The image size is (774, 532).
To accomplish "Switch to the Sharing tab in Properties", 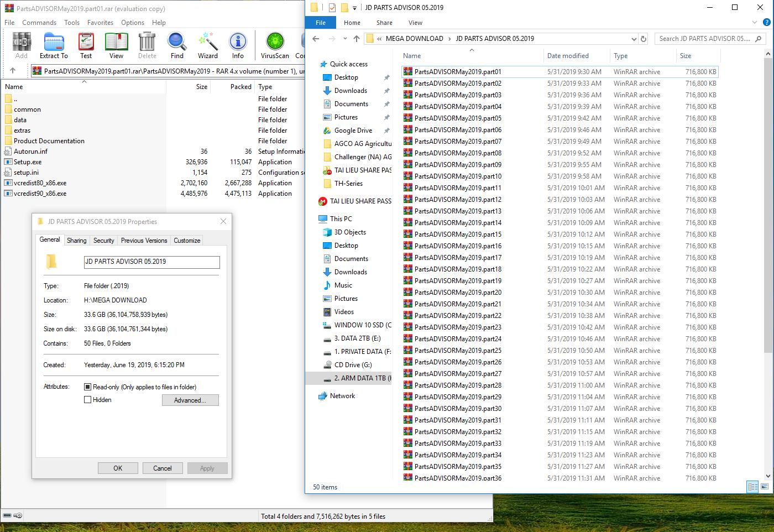I will tap(76, 241).
